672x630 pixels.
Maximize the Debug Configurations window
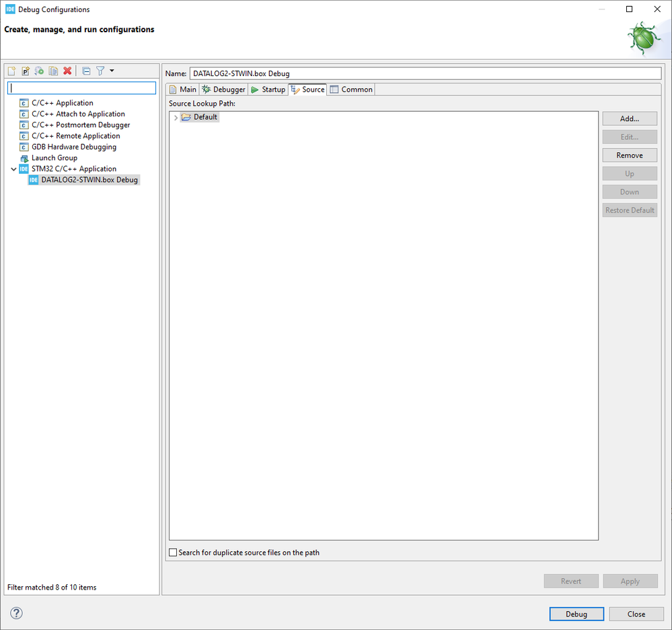(x=629, y=9)
